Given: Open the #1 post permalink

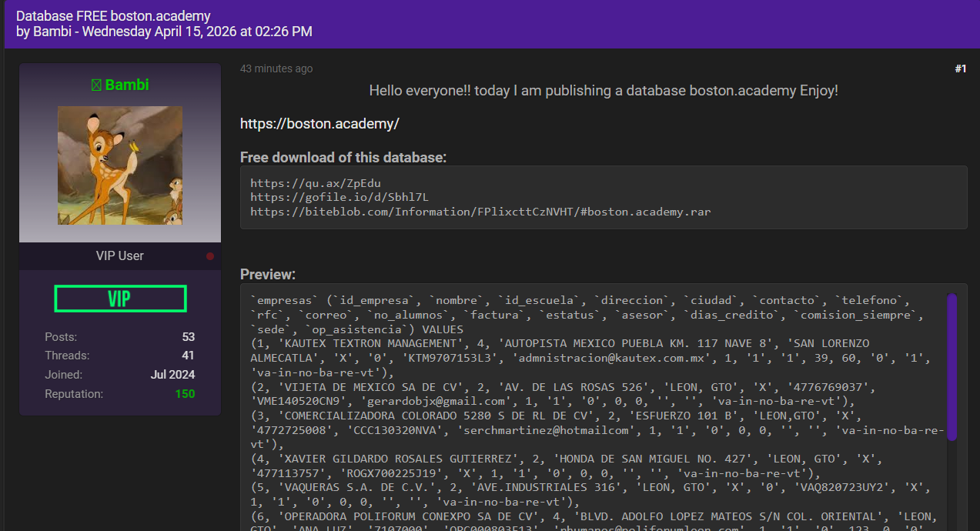Looking at the screenshot, I should [960, 68].
